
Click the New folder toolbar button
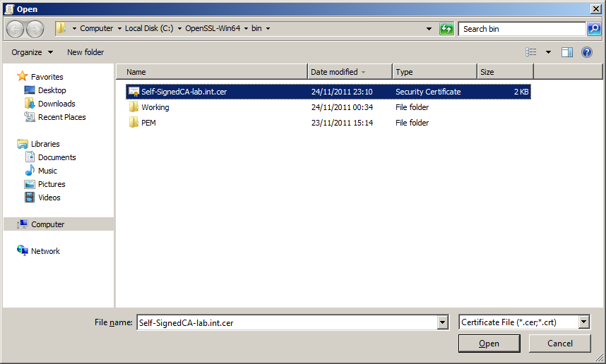[x=85, y=52]
